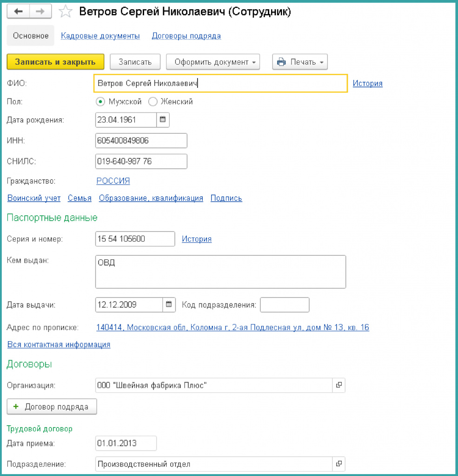The image size is (458, 476).
Task: Open the Семья link
Action: [x=80, y=198]
